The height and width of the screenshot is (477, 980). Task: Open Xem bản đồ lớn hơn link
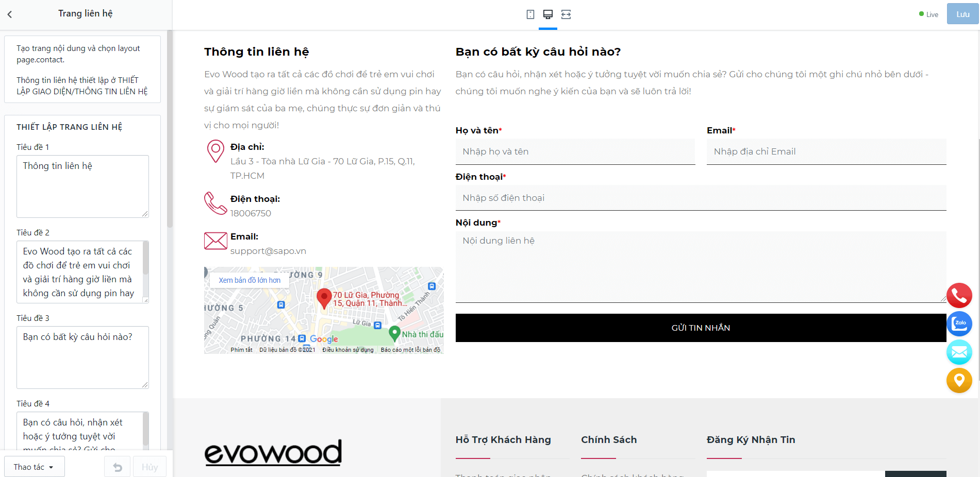tap(250, 280)
